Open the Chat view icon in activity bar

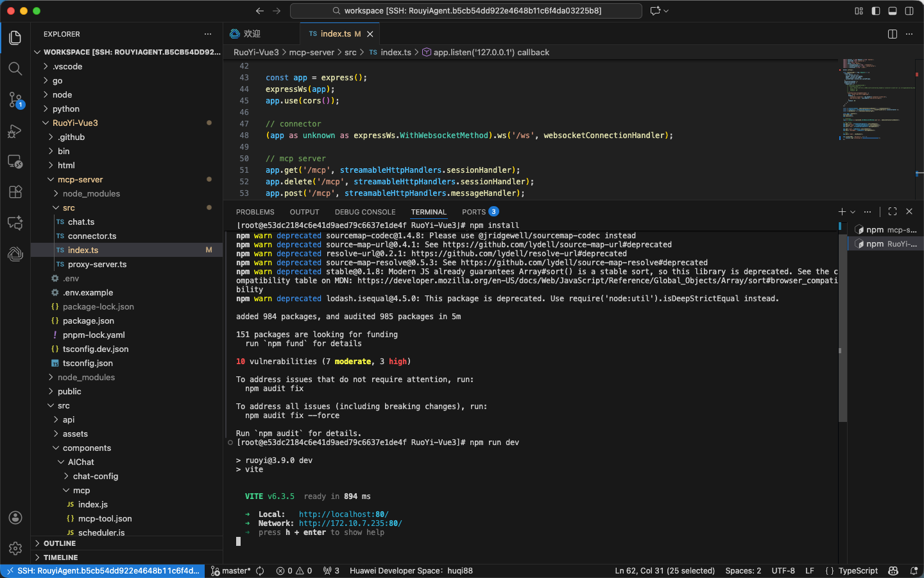(x=15, y=223)
